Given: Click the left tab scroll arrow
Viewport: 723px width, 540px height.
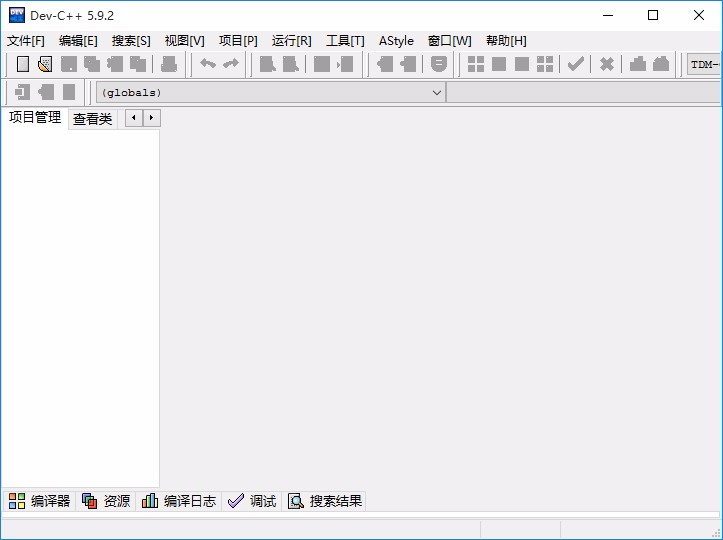Looking at the screenshot, I should [x=134, y=118].
